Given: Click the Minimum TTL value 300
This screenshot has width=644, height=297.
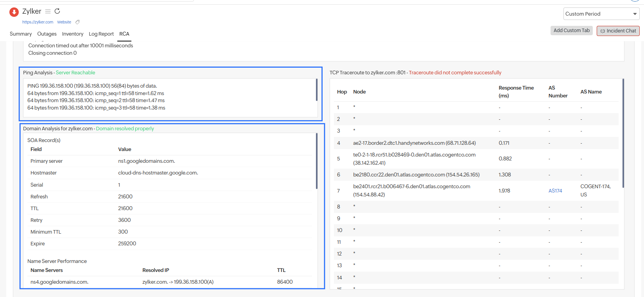Looking at the screenshot, I should point(123,232).
